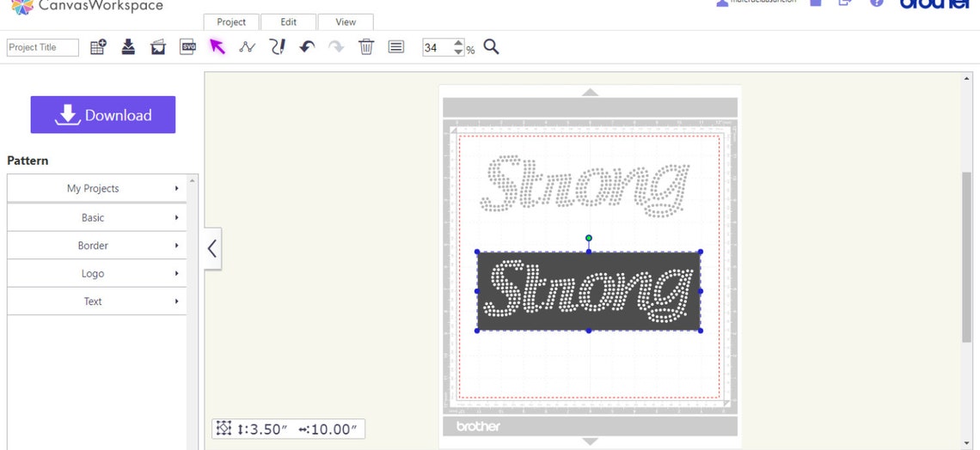Click the save project tray icon

click(128, 47)
